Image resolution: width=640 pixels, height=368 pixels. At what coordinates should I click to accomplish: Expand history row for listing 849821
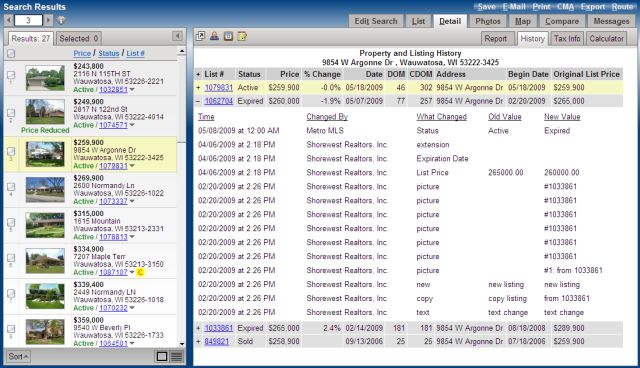(x=198, y=341)
